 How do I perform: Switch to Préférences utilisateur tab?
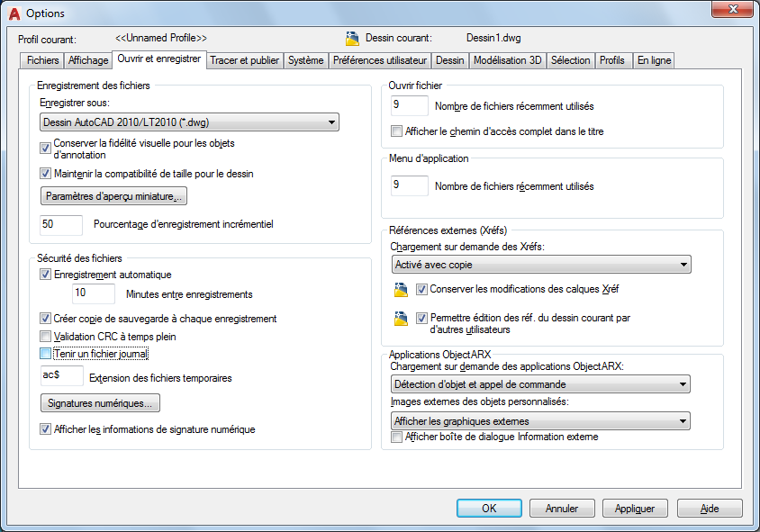click(x=380, y=60)
